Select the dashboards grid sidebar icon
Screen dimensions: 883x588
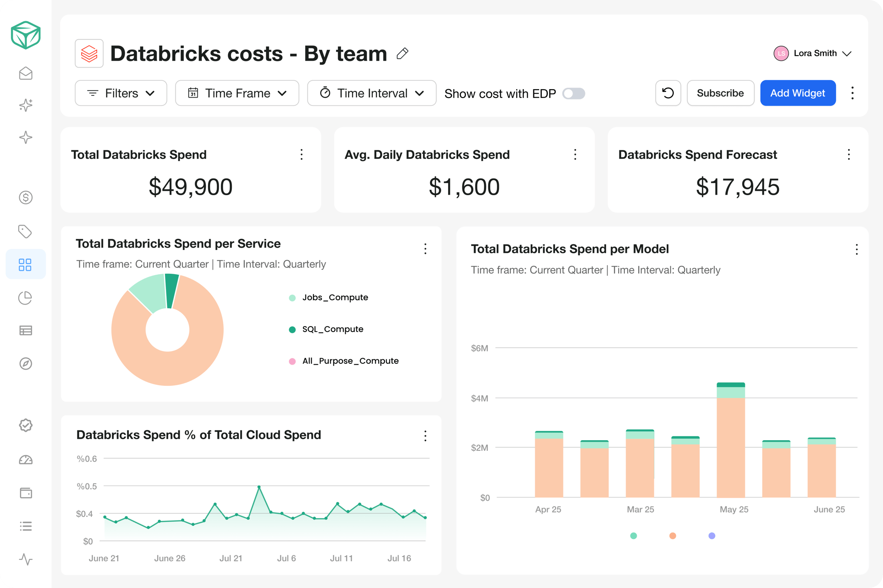tap(25, 264)
